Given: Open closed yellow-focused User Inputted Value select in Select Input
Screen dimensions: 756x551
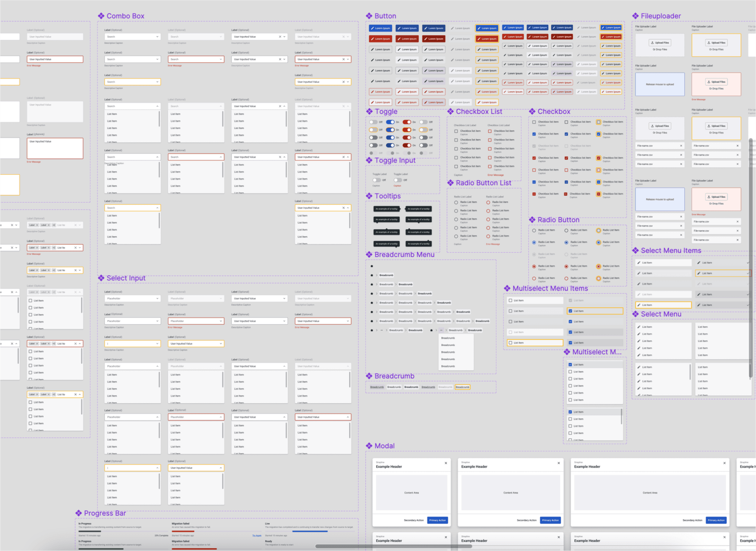Looking at the screenshot, I should [x=221, y=344].
